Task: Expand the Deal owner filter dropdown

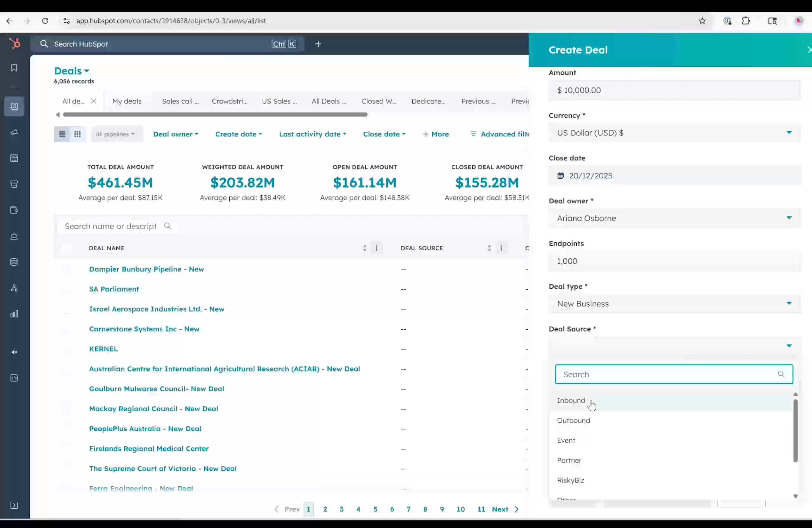Action: (176, 134)
